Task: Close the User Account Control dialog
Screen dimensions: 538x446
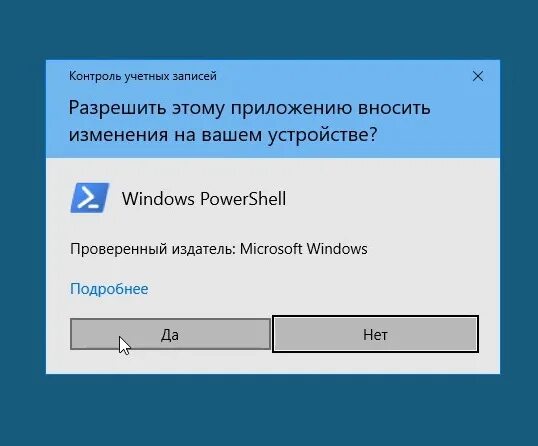Action: click(x=478, y=76)
